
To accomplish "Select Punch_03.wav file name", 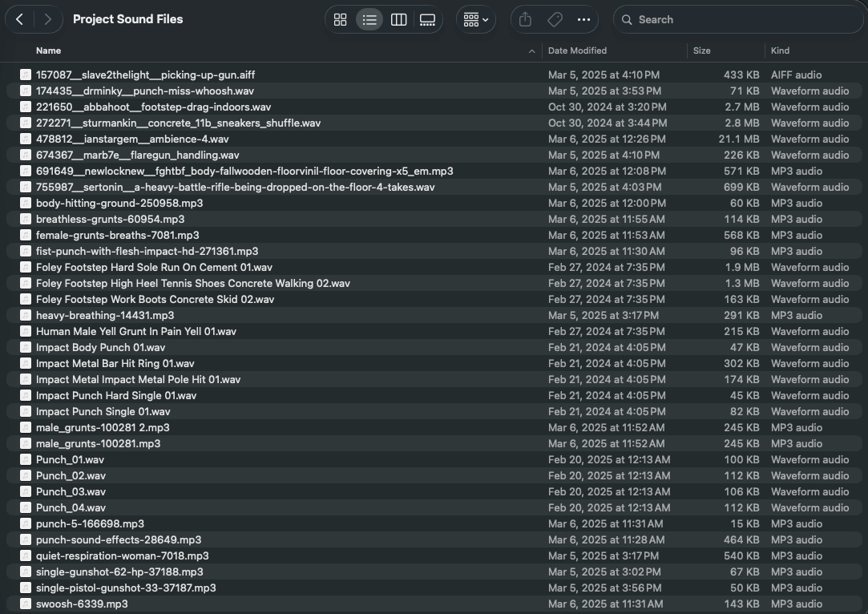I will 71,491.
